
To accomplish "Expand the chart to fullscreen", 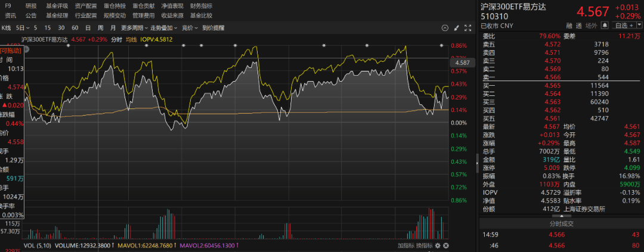I will (x=467, y=28).
